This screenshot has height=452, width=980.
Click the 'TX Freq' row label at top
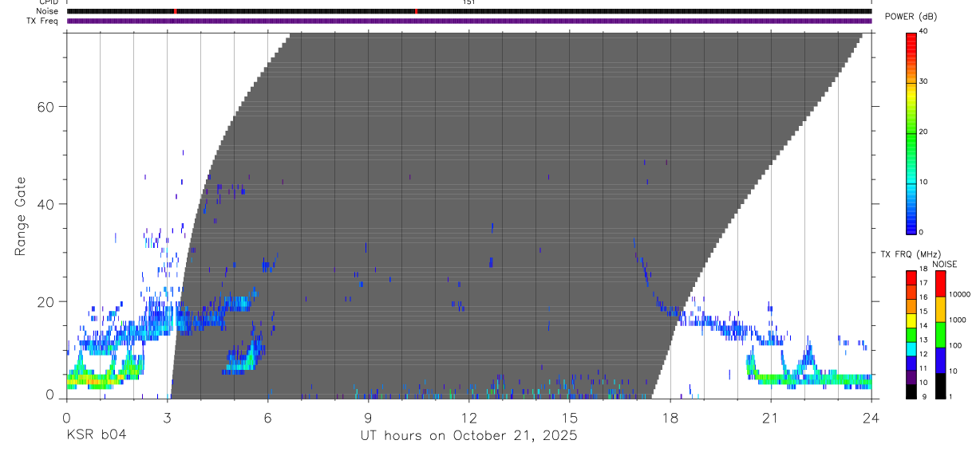(x=44, y=21)
